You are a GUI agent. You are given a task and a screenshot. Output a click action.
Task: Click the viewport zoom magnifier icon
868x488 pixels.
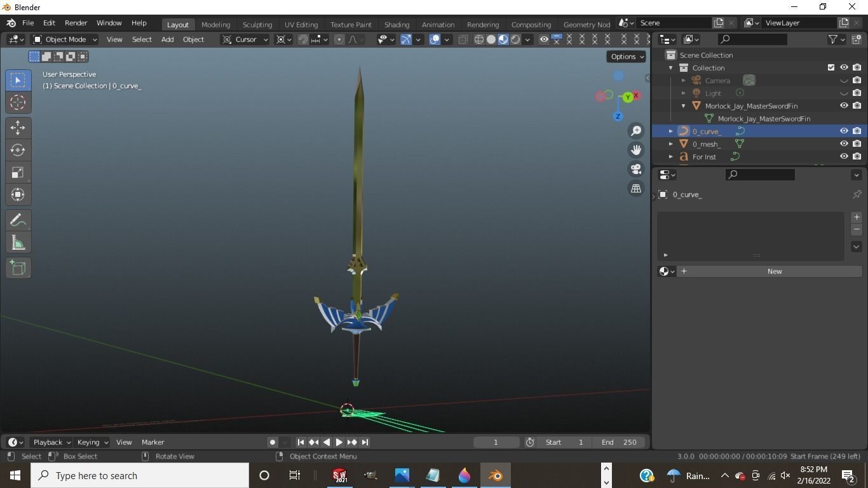[x=636, y=131]
